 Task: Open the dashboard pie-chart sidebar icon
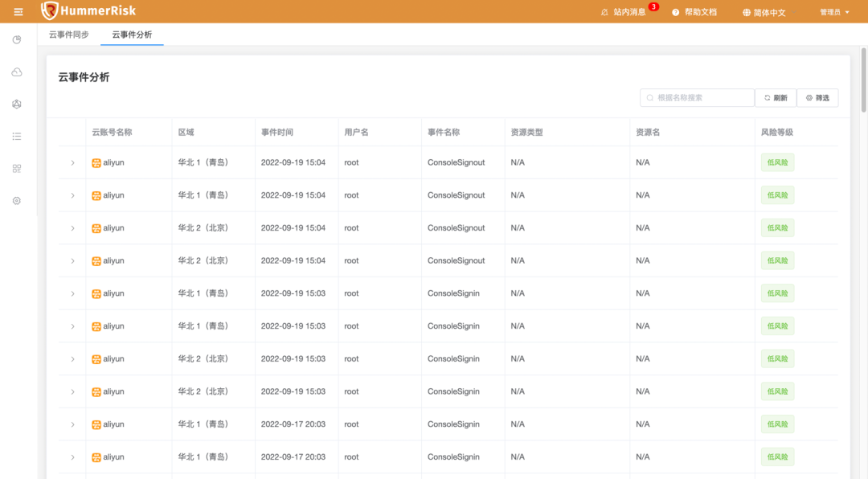[x=17, y=40]
